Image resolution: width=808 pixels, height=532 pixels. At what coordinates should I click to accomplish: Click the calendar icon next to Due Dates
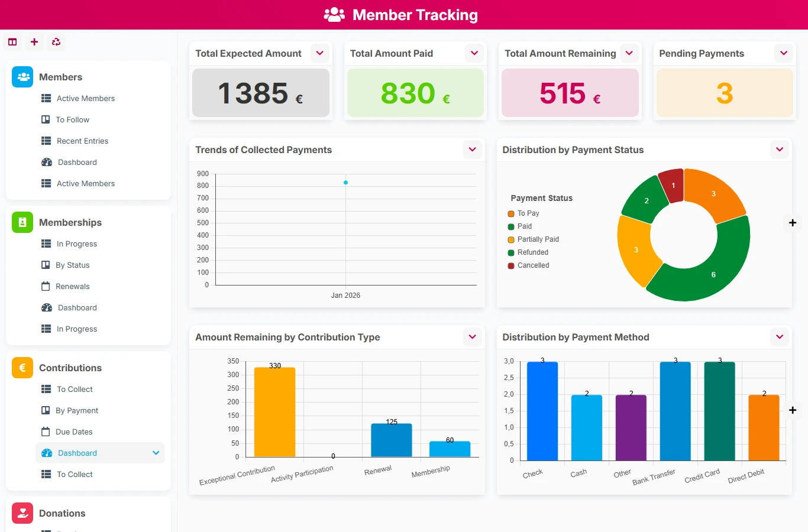pyautogui.click(x=46, y=432)
